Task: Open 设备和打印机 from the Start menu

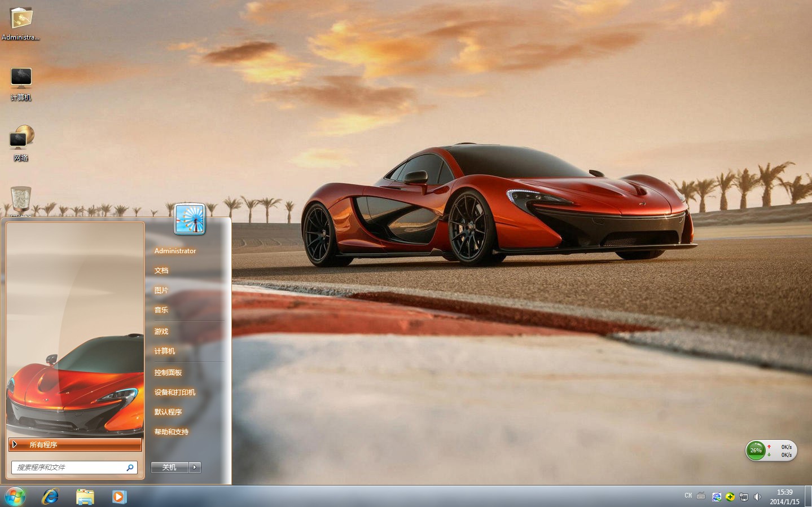Action: (x=175, y=393)
